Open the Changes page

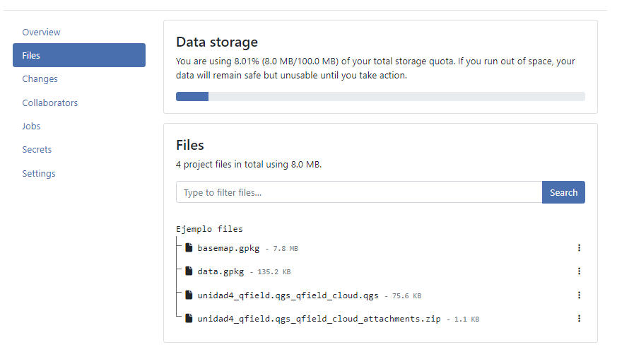40,79
